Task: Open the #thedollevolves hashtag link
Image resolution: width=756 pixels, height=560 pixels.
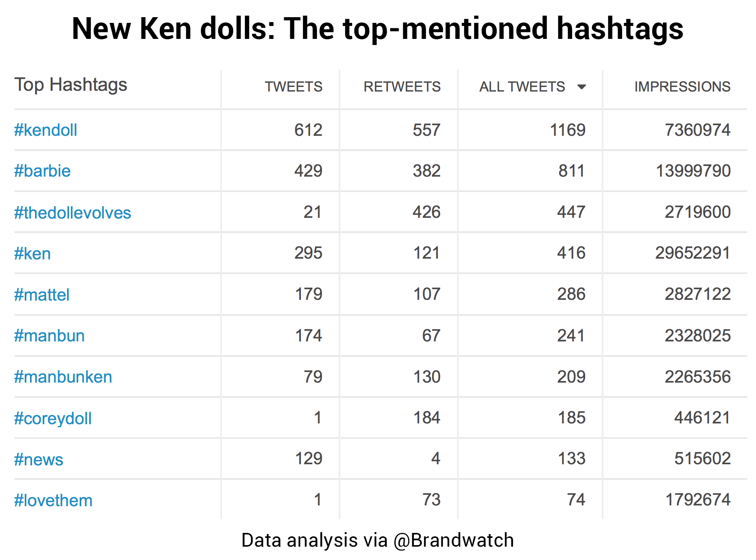Action: coord(72,212)
